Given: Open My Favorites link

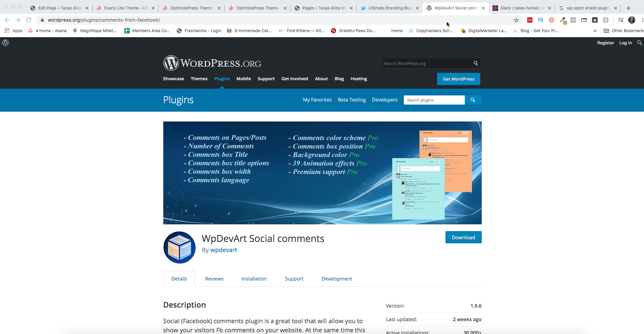Looking at the screenshot, I should 317,100.
